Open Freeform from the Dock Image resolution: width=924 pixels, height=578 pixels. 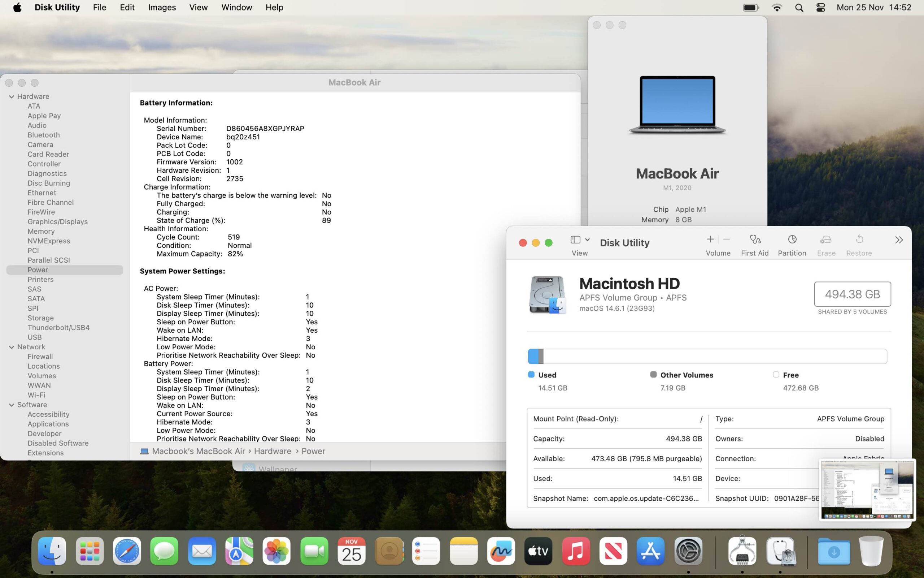point(501,551)
